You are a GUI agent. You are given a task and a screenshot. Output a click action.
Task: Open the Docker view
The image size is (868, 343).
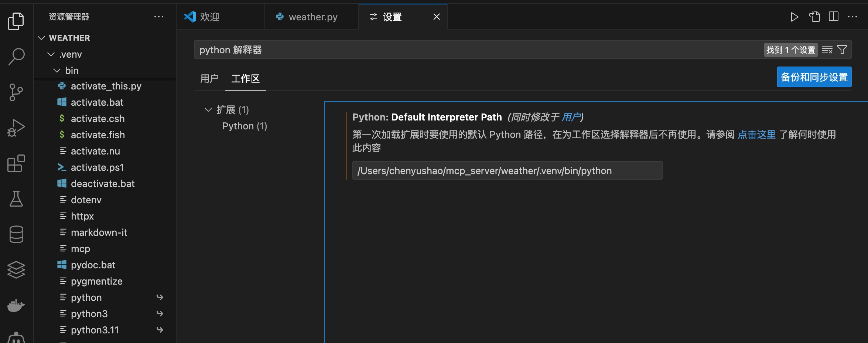click(x=16, y=305)
